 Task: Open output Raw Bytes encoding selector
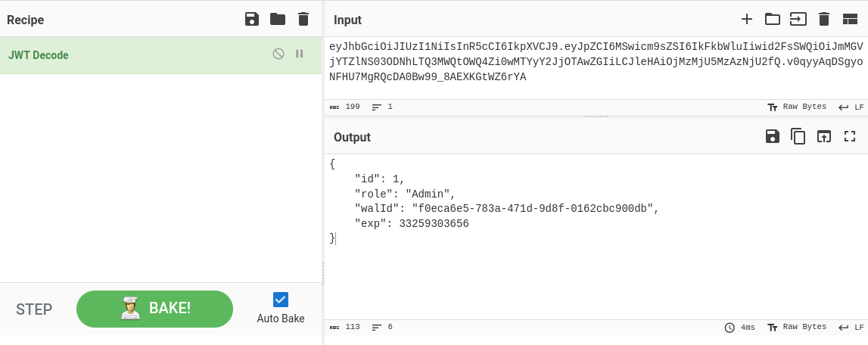pyautogui.click(x=797, y=328)
